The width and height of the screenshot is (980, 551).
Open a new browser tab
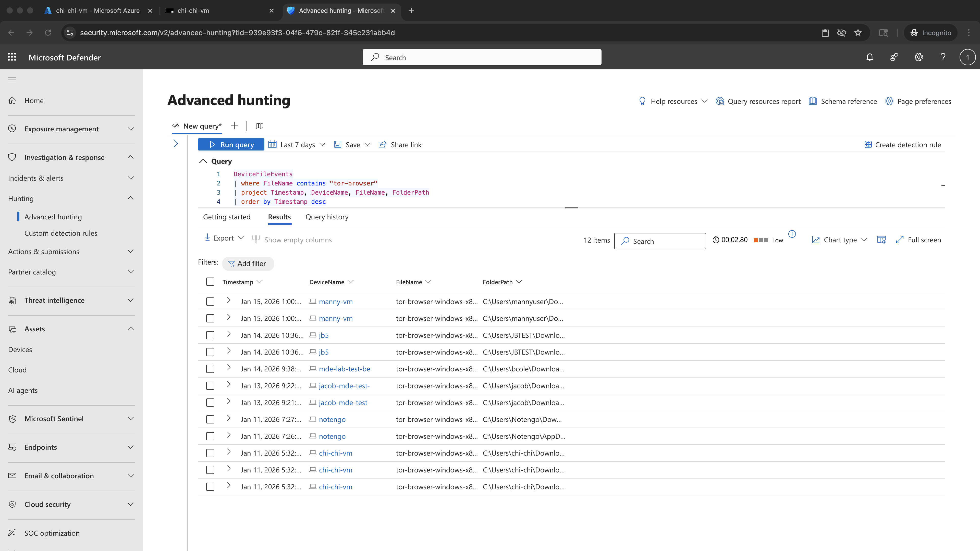coord(411,11)
